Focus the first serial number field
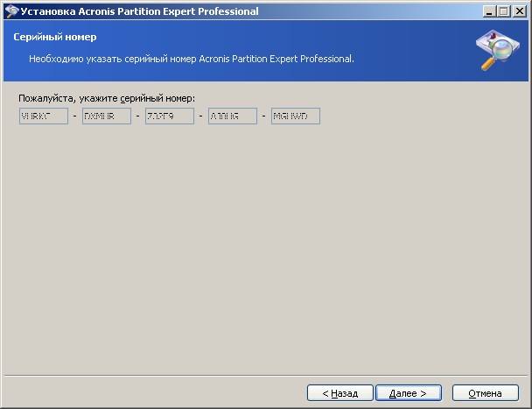Viewport: 532px width, 409px height. 44,116
